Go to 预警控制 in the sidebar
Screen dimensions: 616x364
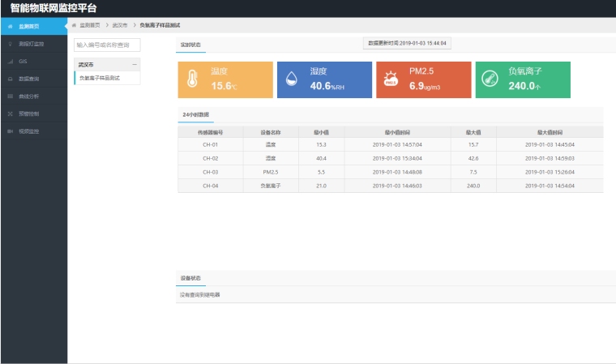click(29, 113)
